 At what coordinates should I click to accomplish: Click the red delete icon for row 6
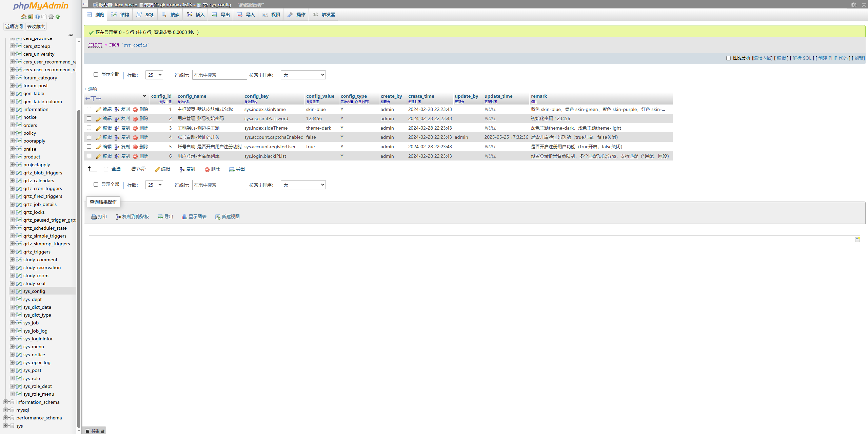pos(135,156)
